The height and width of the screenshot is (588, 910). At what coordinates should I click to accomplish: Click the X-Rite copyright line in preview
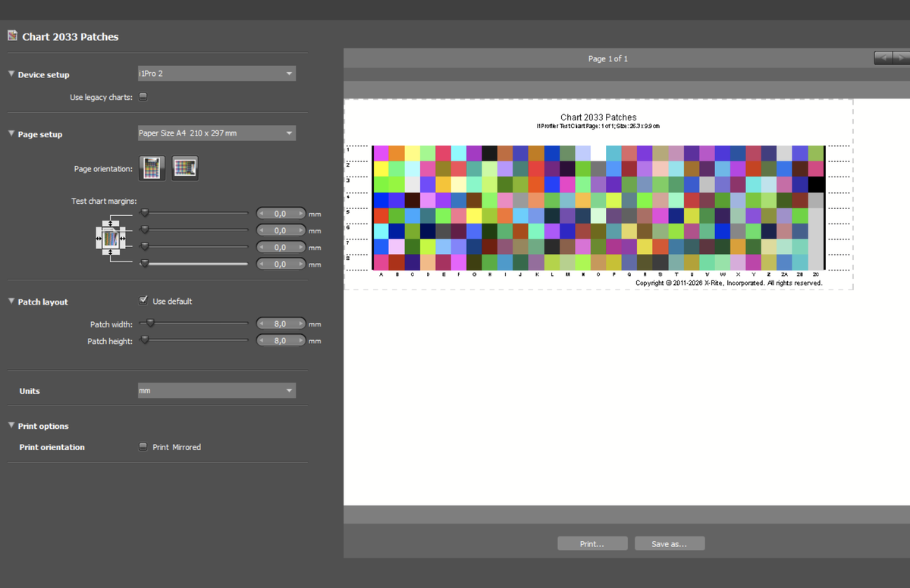click(729, 283)
